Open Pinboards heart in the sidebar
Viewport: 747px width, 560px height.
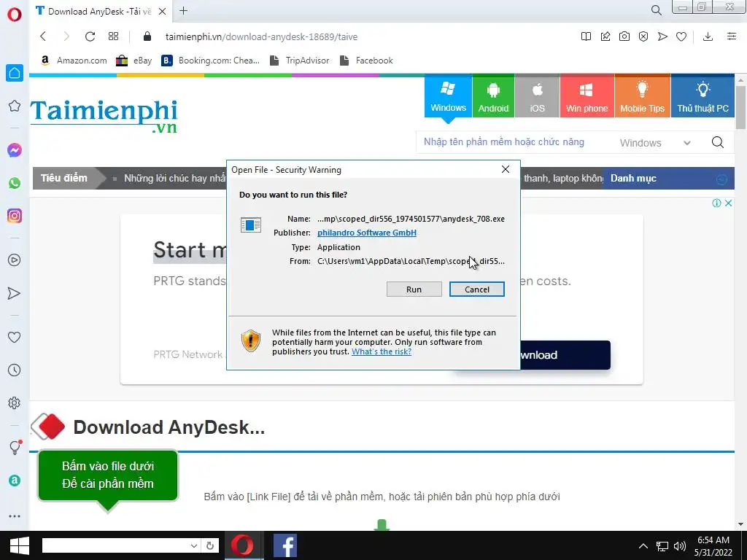pyautogui.click(x=15, y=337)
